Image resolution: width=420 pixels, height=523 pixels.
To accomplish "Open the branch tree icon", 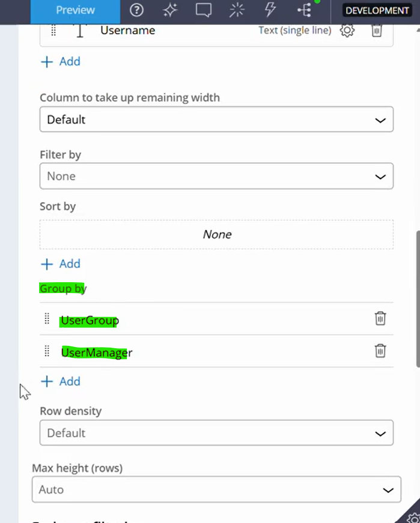I will pos(304,10).
